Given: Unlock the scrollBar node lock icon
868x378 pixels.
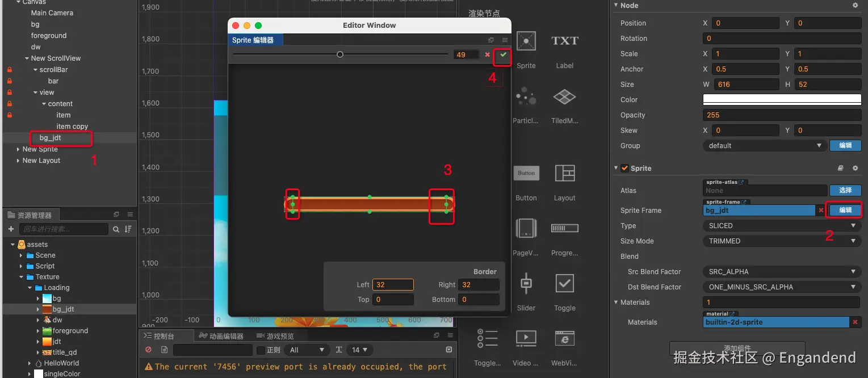Looking at the screenshot, I should tap(9, 70).
